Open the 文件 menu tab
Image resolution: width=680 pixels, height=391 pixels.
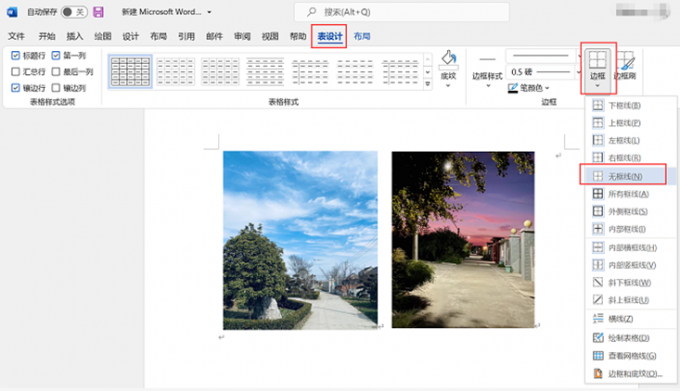[x=16, y=36]
